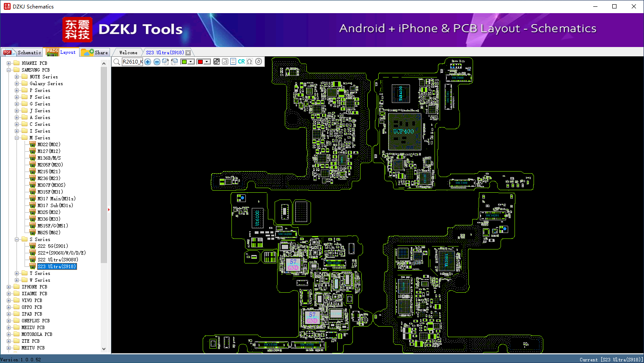Collapse the S Series folder
644x363 pixels.
click(x=17, y=239)
